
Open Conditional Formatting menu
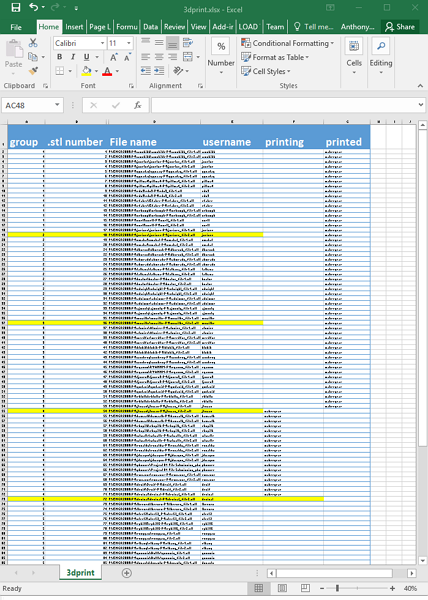(x=287, y=43)
